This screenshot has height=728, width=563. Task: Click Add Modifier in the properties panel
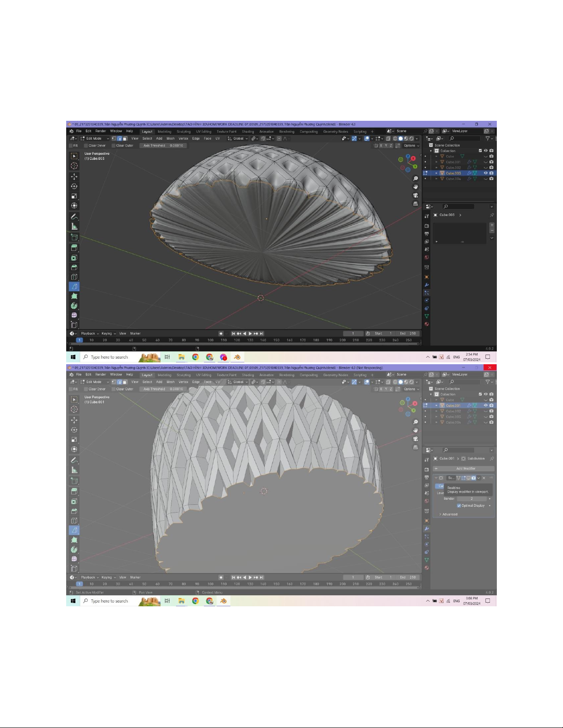tap(465, 468)
